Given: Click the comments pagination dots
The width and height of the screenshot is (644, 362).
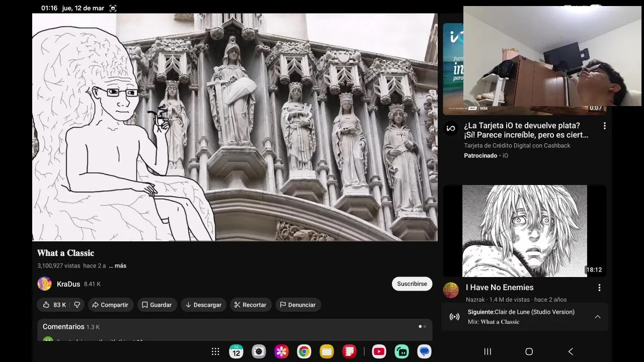Looking at the screenshot, I should [422, 326].
